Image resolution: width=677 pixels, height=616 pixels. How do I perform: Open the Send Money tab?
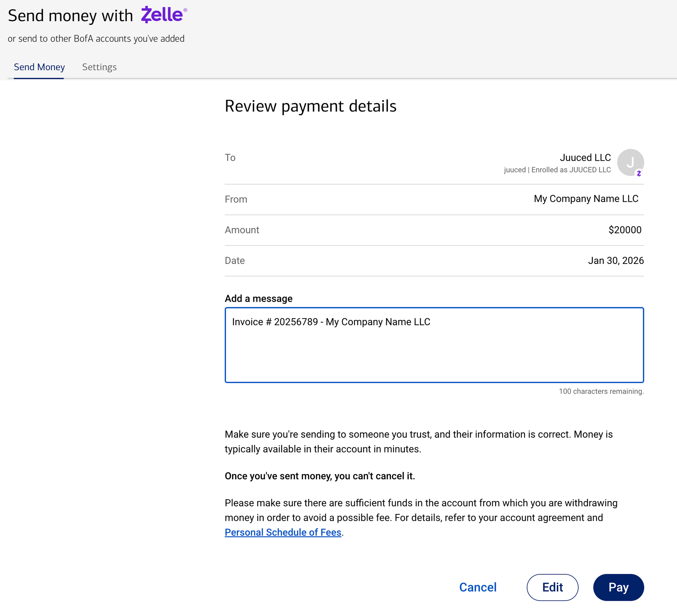(x=39, y=67)
